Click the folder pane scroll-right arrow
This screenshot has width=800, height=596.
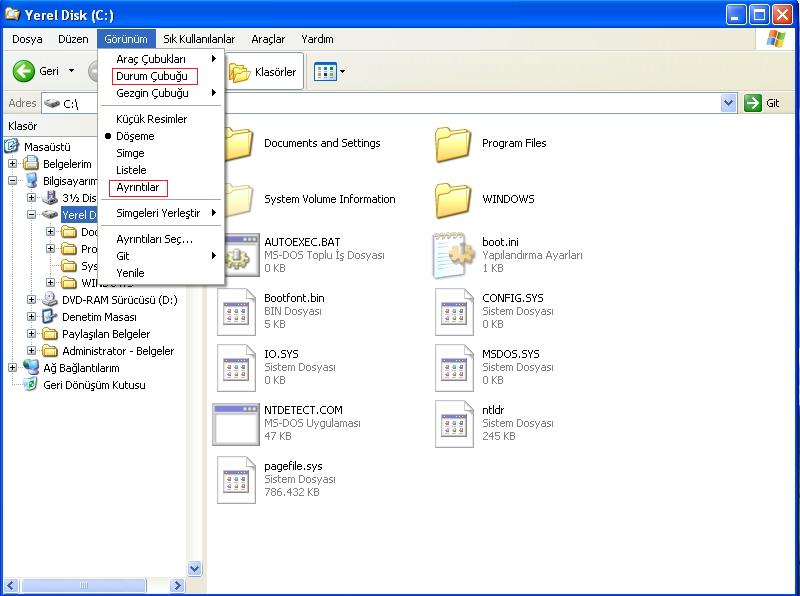[x=177, y=585]
